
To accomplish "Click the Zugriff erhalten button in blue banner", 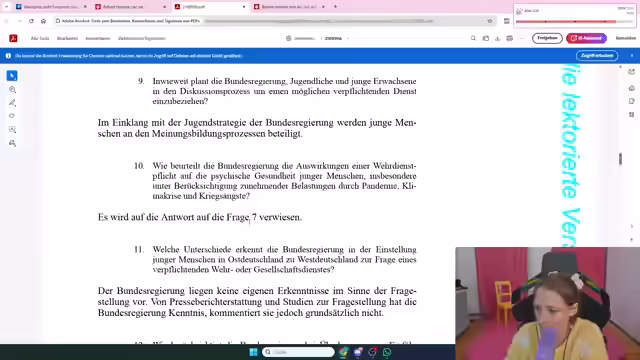I will point(597,56).
